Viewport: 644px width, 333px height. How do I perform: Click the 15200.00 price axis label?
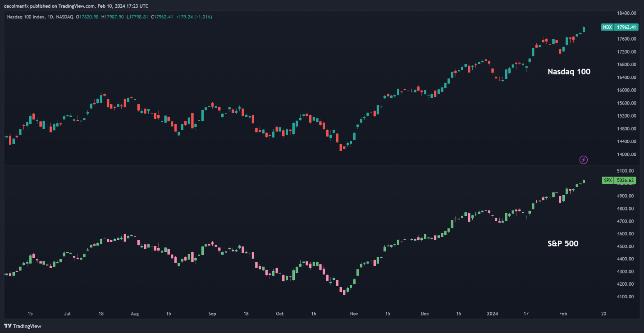pyautogui.click(x=626, y=116)
